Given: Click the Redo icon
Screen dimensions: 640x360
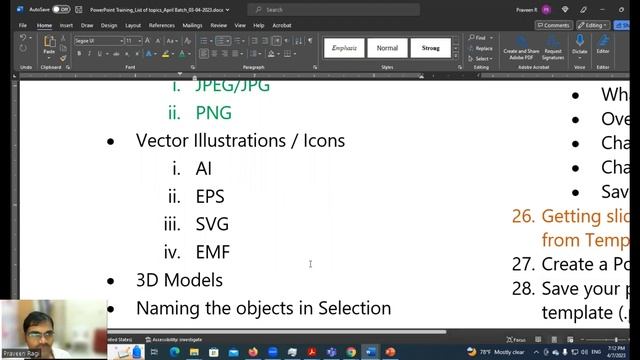Looking at the screenshot, I should (23, 49).
